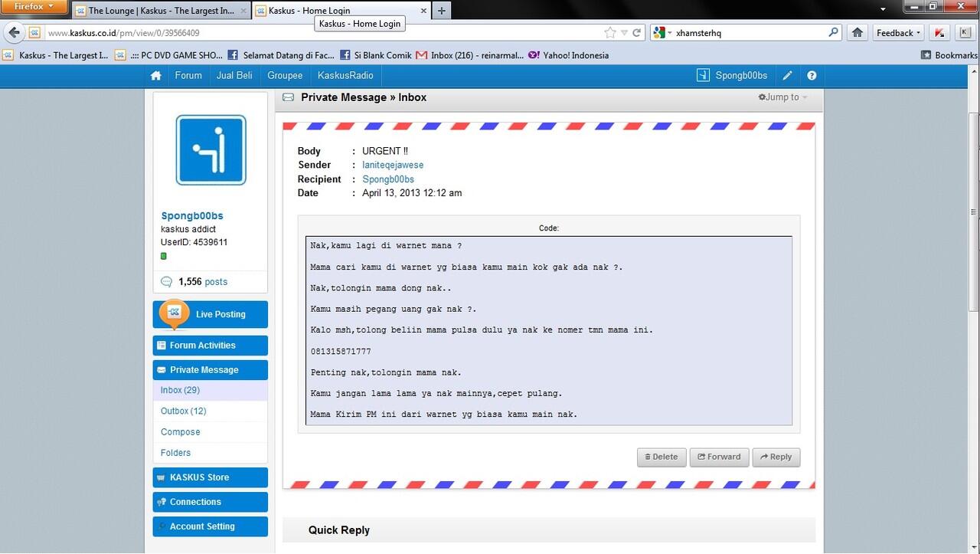Screen dimensions: 980x554
Task: Open URL history dropdown arrow
Action: (625, 33)
